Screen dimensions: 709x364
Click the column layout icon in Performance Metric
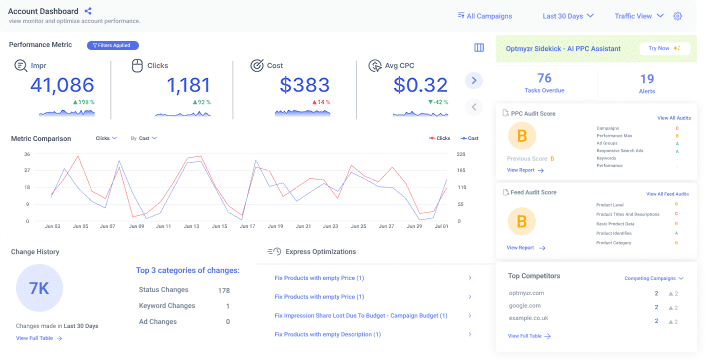click(479, 47)
